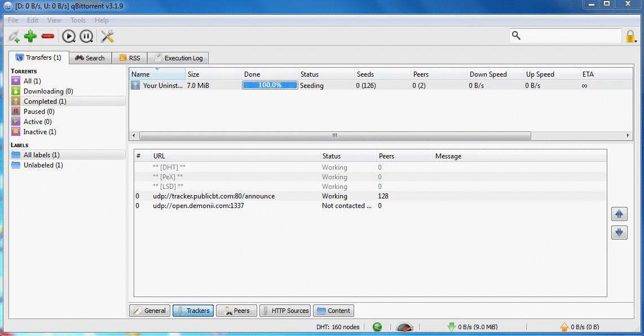Viewport: 644px width, 336px height.
Task: Switch to the Transfers (1) tab
Action: [x=38, y=58]
